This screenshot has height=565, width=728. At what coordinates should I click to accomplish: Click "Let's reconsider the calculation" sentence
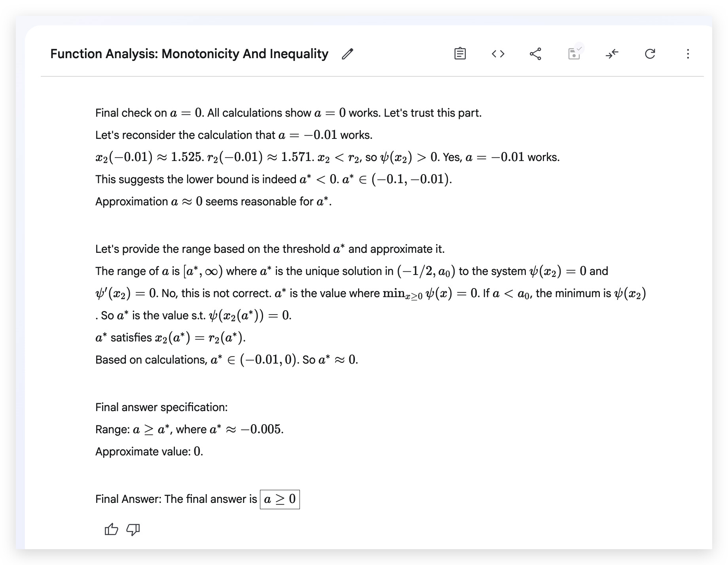pos(234,135)
